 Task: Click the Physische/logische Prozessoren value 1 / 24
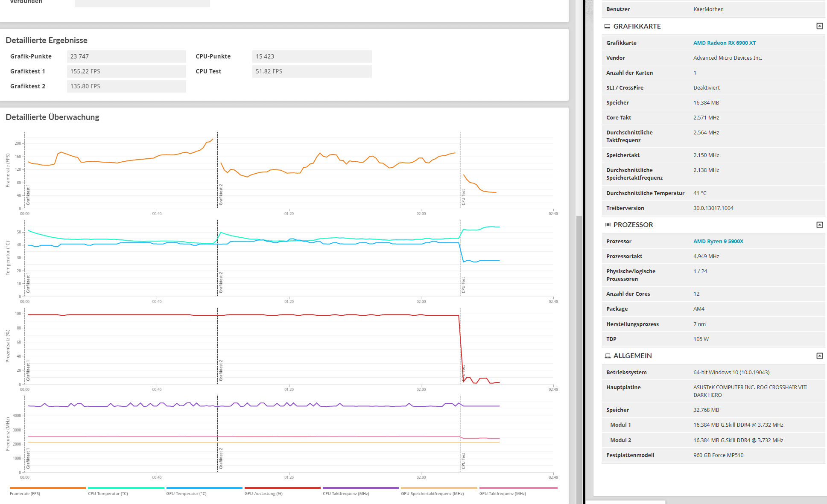point(700,271)
